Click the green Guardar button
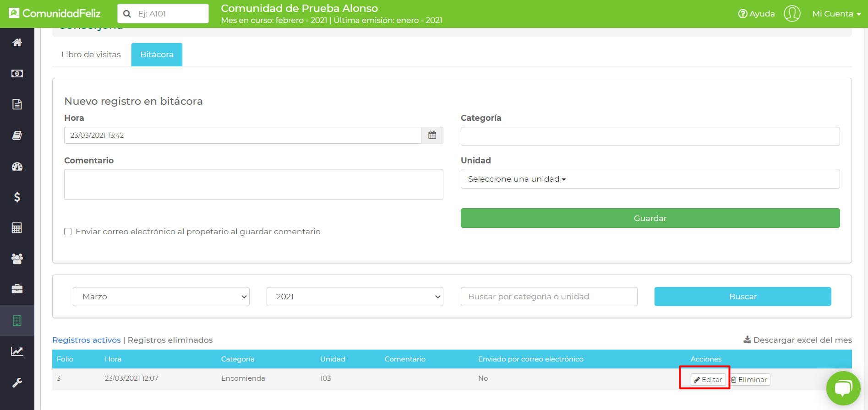 (x=650, y=218)
